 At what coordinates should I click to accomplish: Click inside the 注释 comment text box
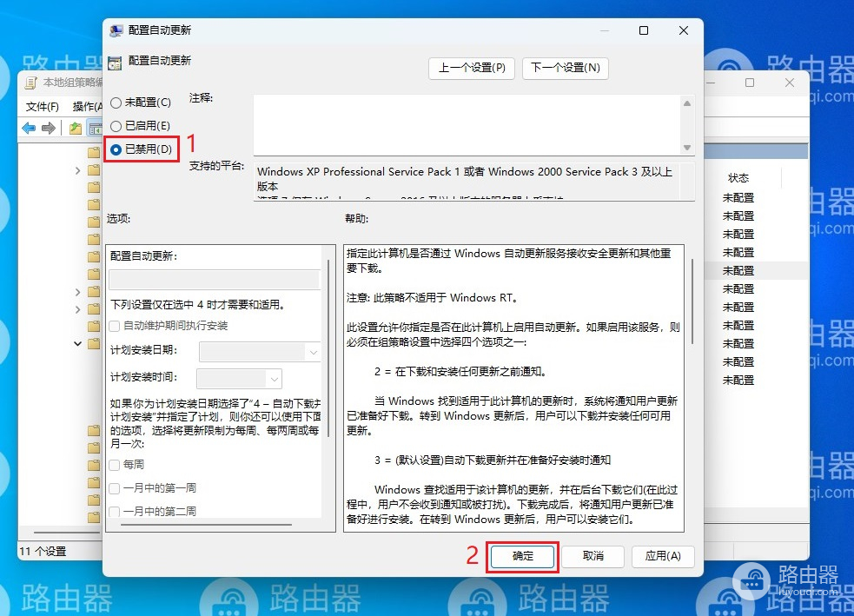(x=465, y=123)
